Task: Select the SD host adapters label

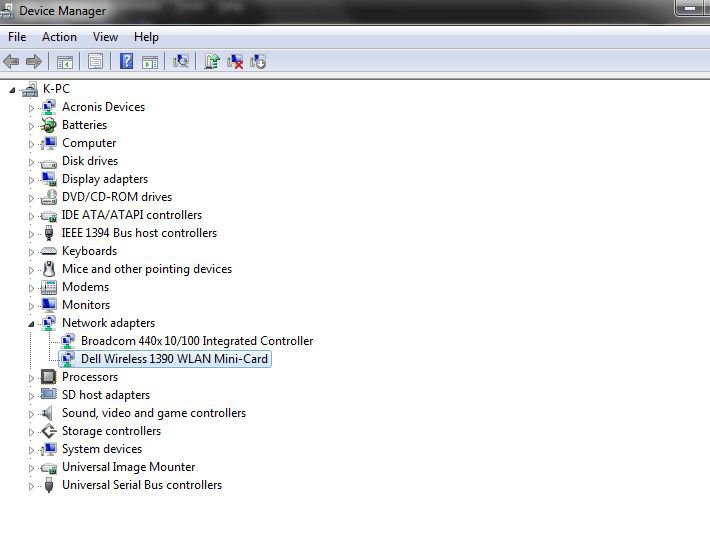Action: tap(106, 395)
